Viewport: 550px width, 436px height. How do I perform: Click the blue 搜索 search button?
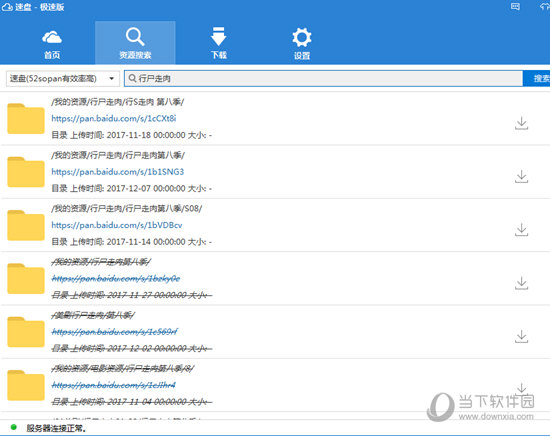[538, 78]
